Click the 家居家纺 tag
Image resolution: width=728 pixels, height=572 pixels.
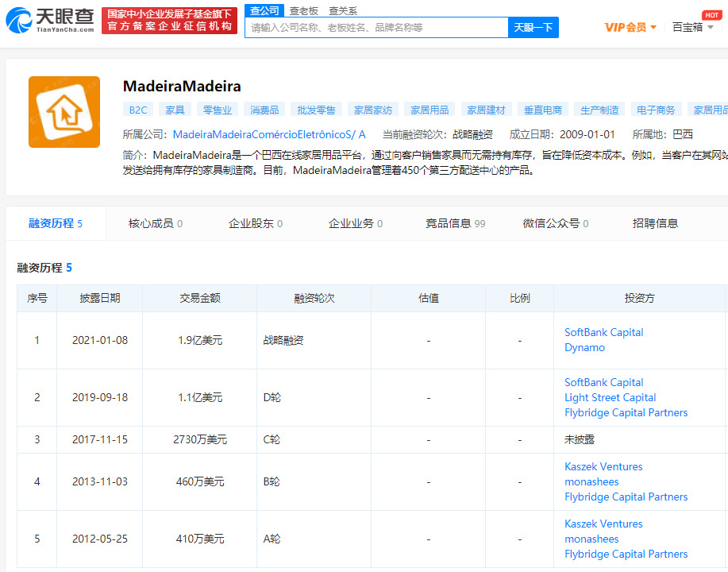click(373, 110)
